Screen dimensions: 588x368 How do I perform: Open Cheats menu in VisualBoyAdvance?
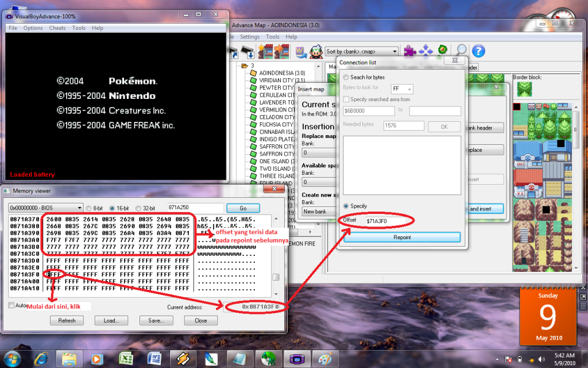click(57, 28)
